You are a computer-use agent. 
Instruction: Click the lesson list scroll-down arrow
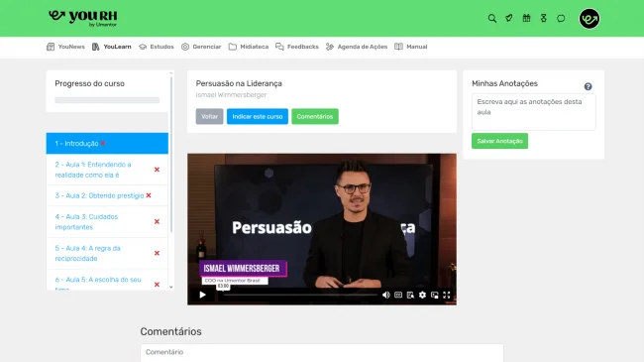(x=171, y=288)
